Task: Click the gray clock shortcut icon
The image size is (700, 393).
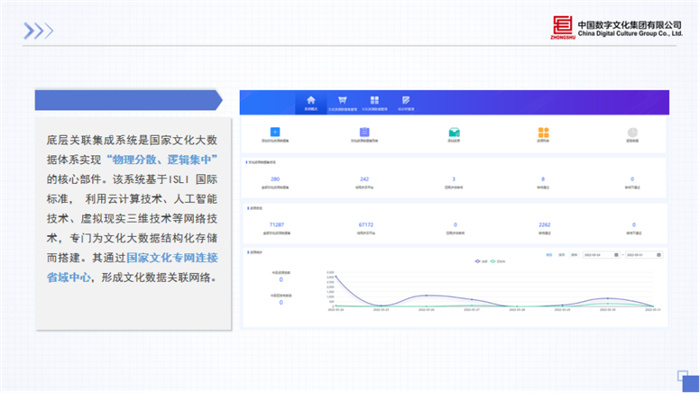Action: coord(633,132)
